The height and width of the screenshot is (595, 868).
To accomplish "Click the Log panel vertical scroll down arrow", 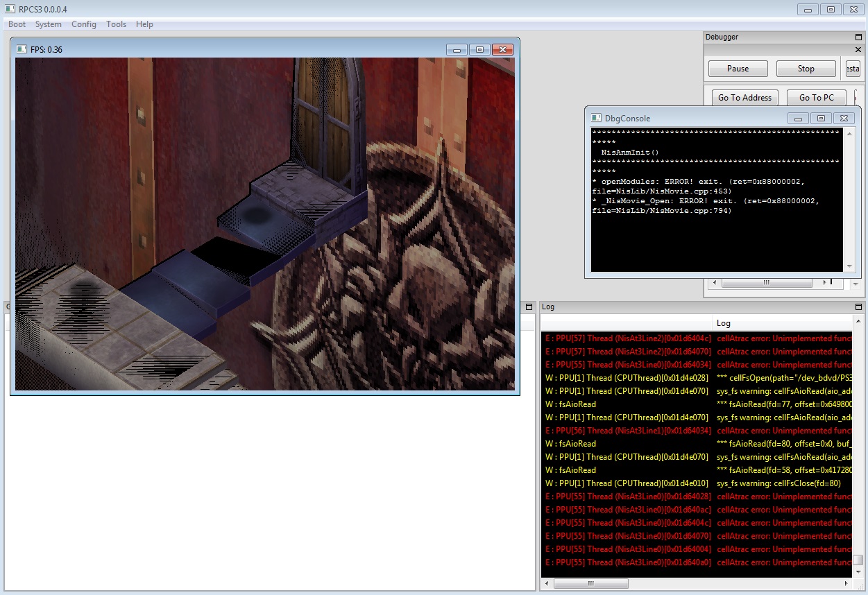I will coord(858,572).
